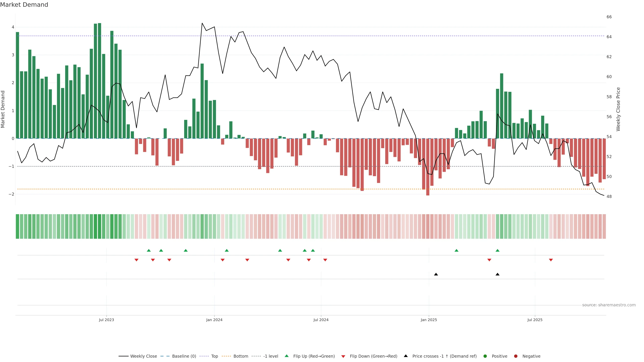Viewport: 644px width, 362px height.
Task: Click the Jan 2024 x-axis label
Action: point(214,320)
